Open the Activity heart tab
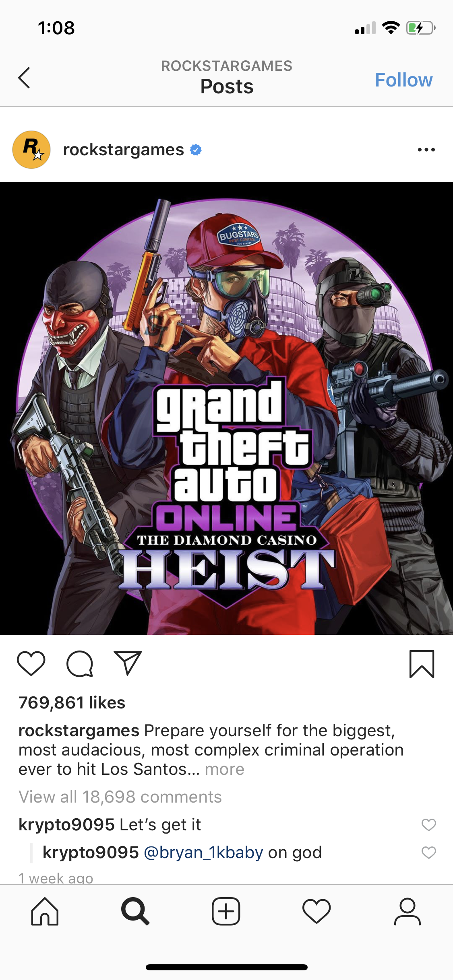 [x=316, y=911]
